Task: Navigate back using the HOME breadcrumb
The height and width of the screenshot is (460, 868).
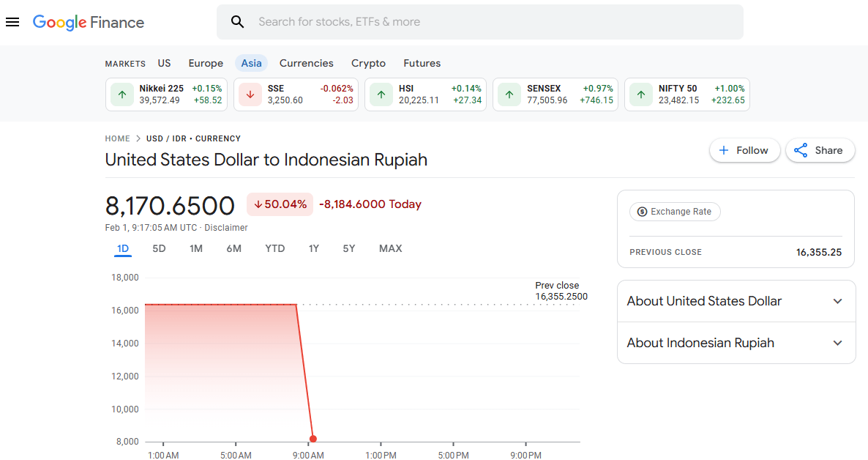Action: coord(117,138)
